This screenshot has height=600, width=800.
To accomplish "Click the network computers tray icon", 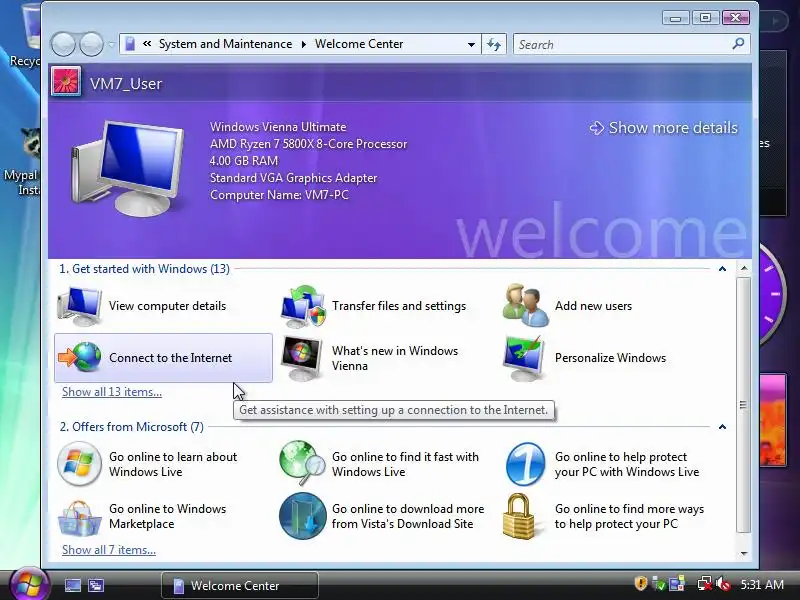I will pyautogui.click(x=677, y=584).
